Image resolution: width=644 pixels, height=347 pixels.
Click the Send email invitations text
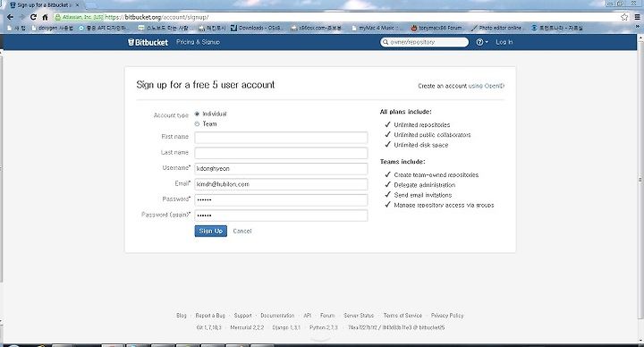pyautogui.click(x=422, y=195)
